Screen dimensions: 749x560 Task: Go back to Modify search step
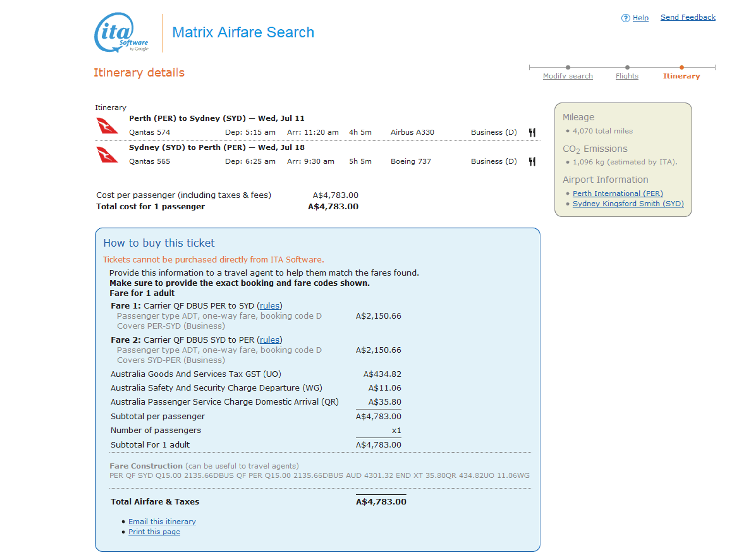click(x=568, y=76)
